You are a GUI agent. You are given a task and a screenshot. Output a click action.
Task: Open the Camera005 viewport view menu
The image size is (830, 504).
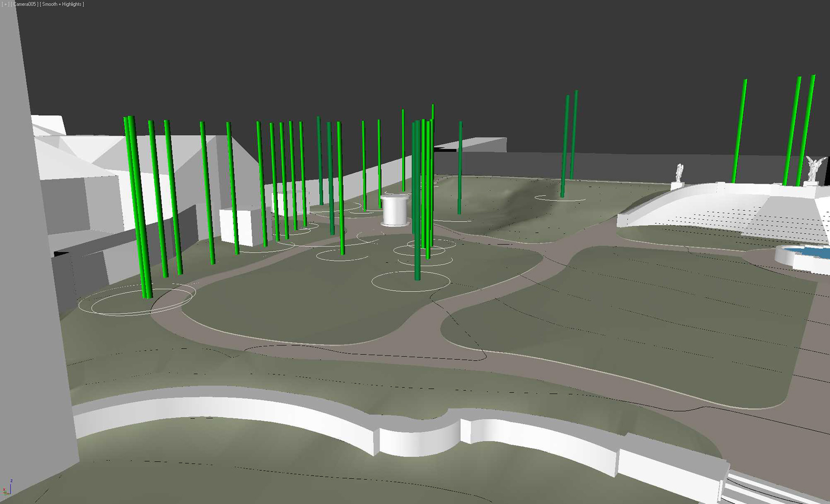(x=25, y=4)
